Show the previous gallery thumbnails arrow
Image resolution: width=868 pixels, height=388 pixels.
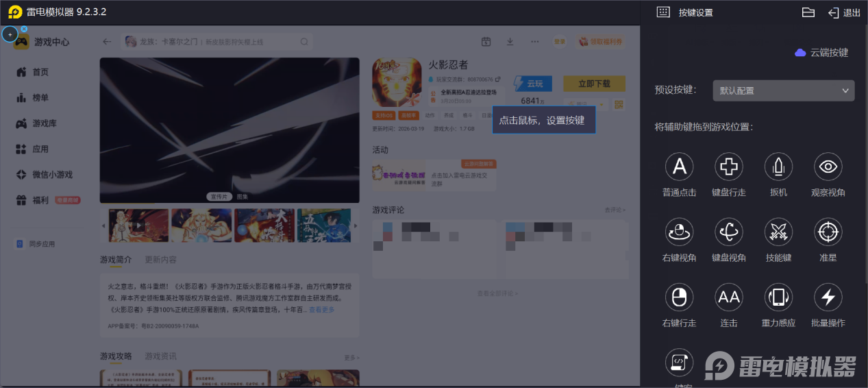coord(104,226)
